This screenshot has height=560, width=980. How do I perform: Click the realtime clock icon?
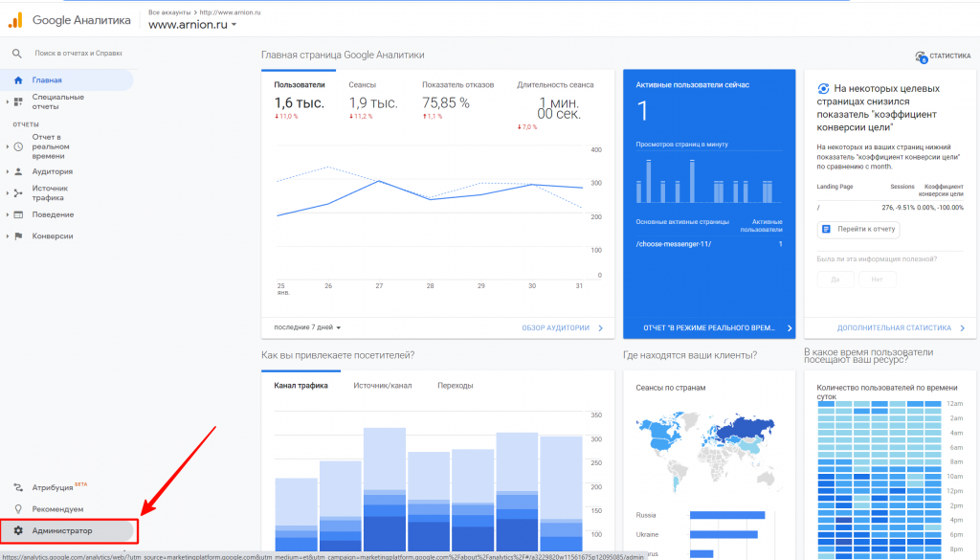tap(18, 146)
